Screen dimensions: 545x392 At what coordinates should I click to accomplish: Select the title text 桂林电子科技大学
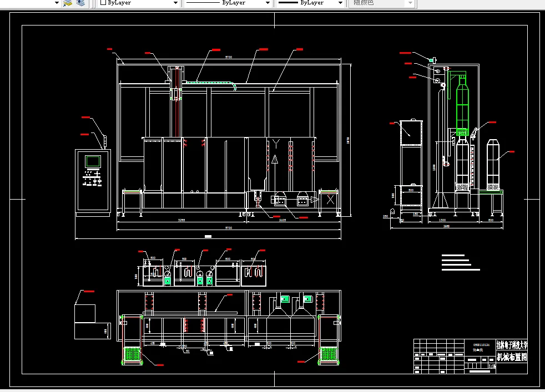coord(512,345)
